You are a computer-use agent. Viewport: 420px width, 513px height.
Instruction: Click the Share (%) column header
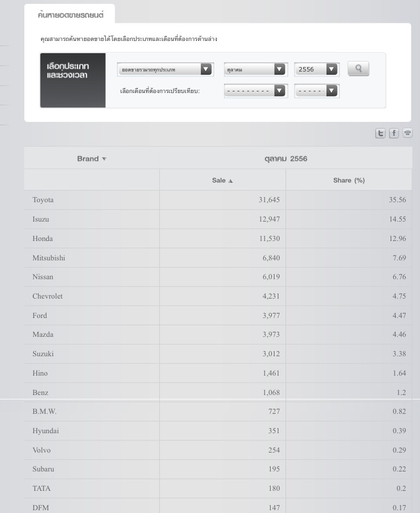pos(349,180)
